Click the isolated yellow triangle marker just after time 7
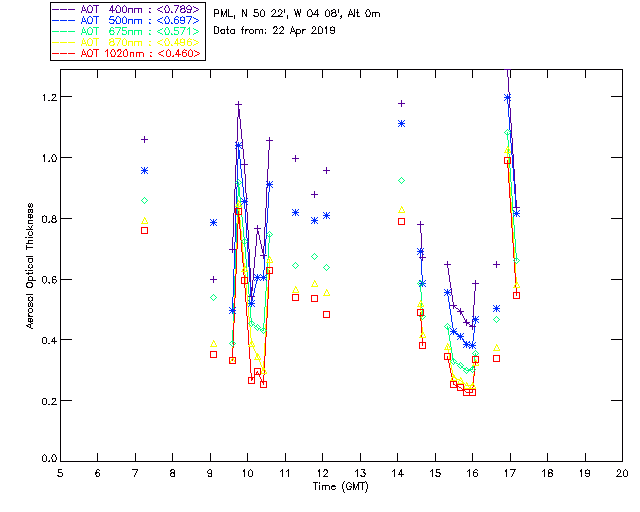The image size is (640, 512). tap(144, 220)
